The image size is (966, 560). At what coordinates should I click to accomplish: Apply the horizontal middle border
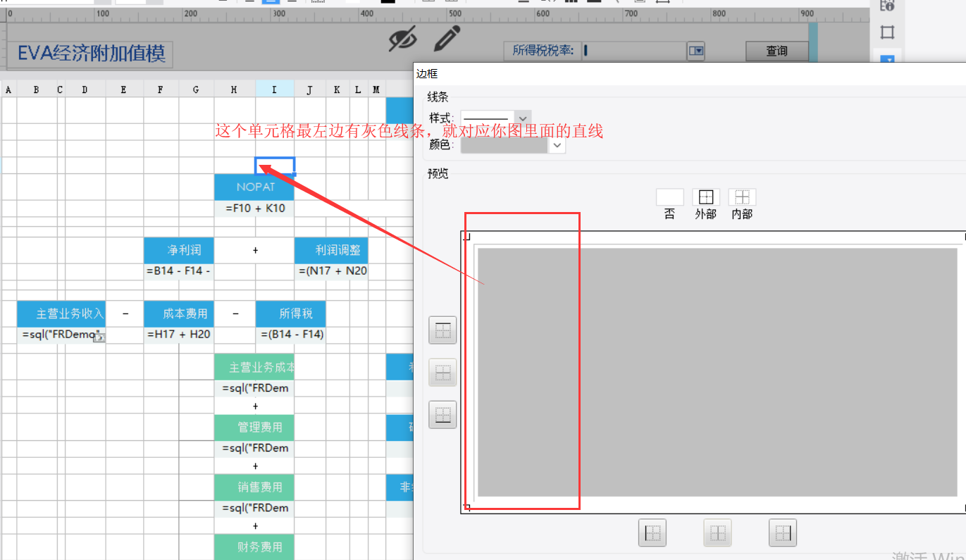(x=442, y=373)
